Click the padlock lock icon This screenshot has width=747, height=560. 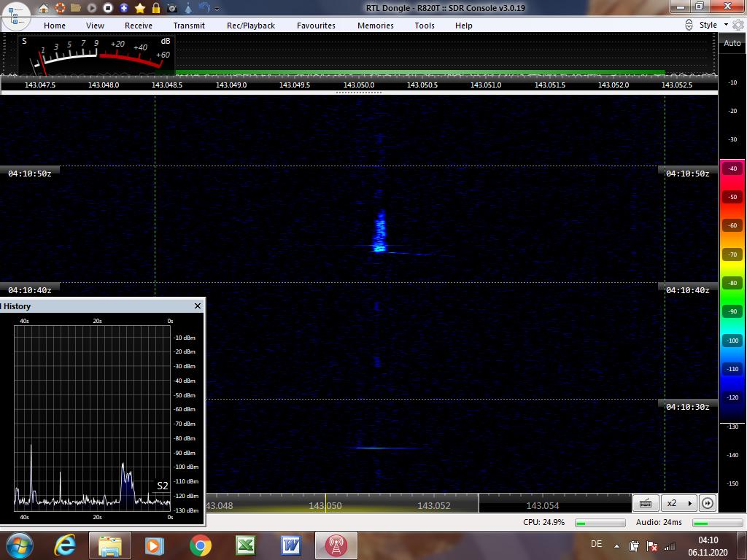tap(156, 8)
